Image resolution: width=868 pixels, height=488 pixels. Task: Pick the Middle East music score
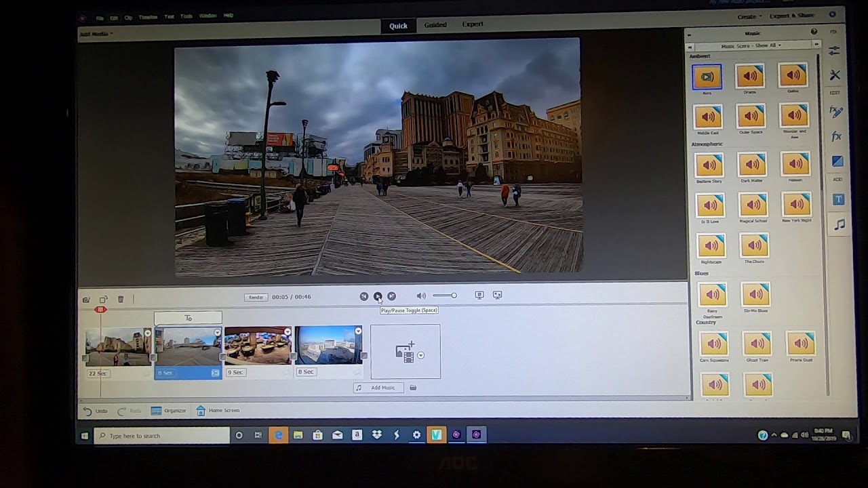(707, 117)
